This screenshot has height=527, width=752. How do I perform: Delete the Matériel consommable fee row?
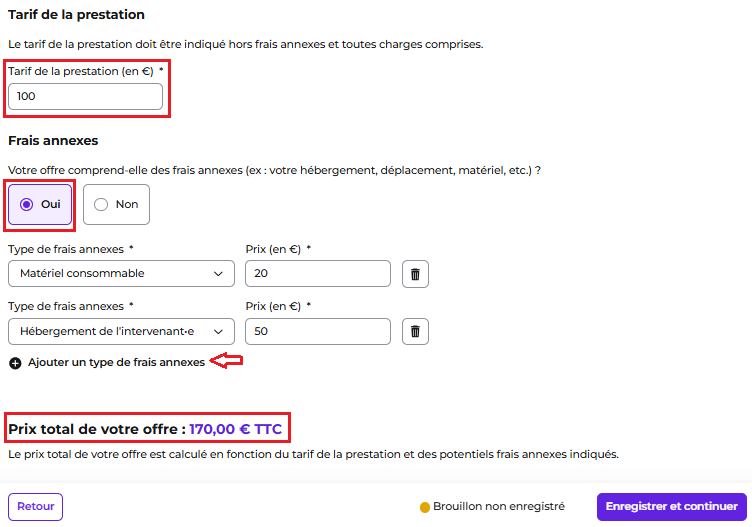pyautogui.click(x=415, y=274)
